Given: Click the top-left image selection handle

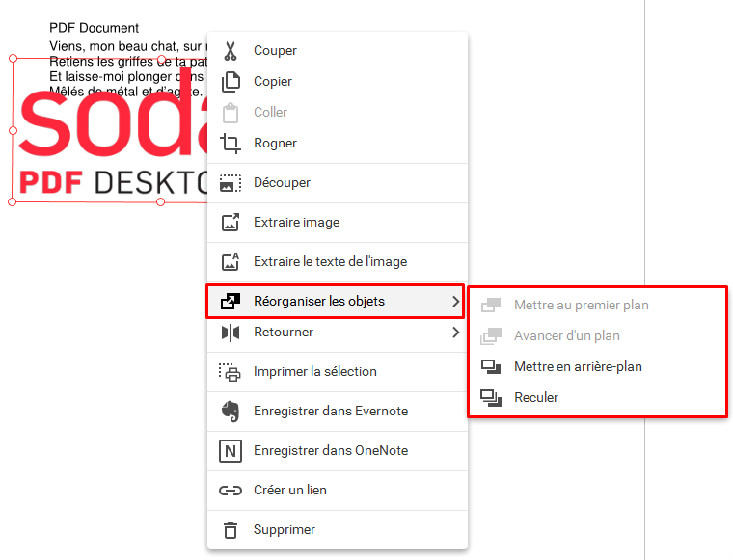Looking at the screenshot, I should pos(14,59).
